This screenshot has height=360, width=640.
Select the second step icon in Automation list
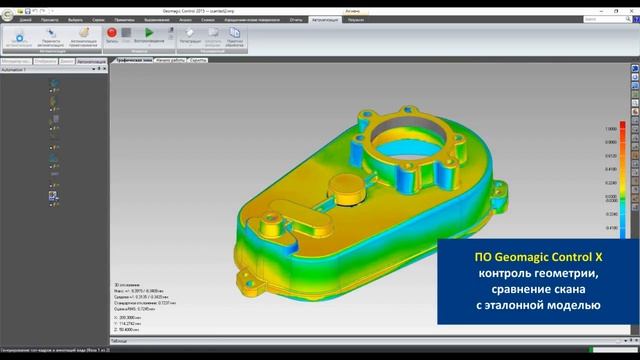[53, 101]
